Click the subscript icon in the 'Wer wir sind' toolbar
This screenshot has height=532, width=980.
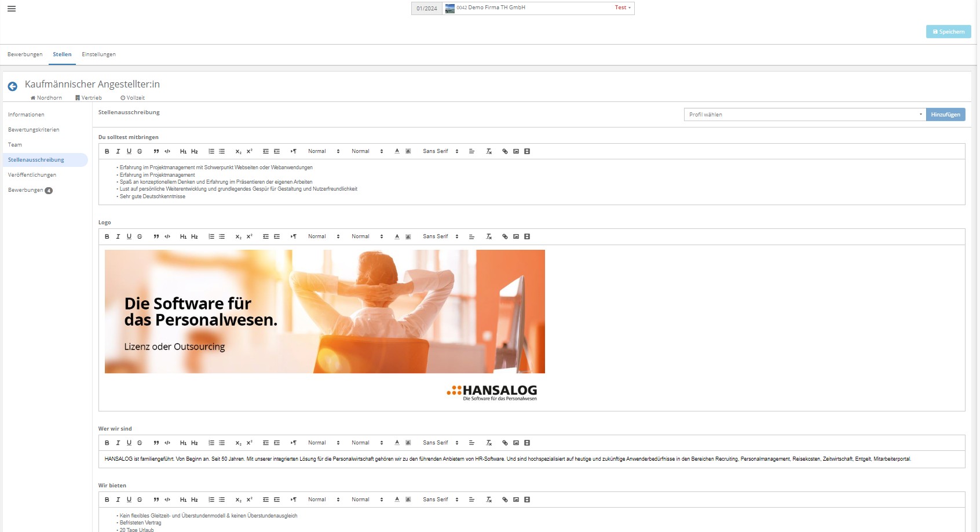[x=238, y=443]
